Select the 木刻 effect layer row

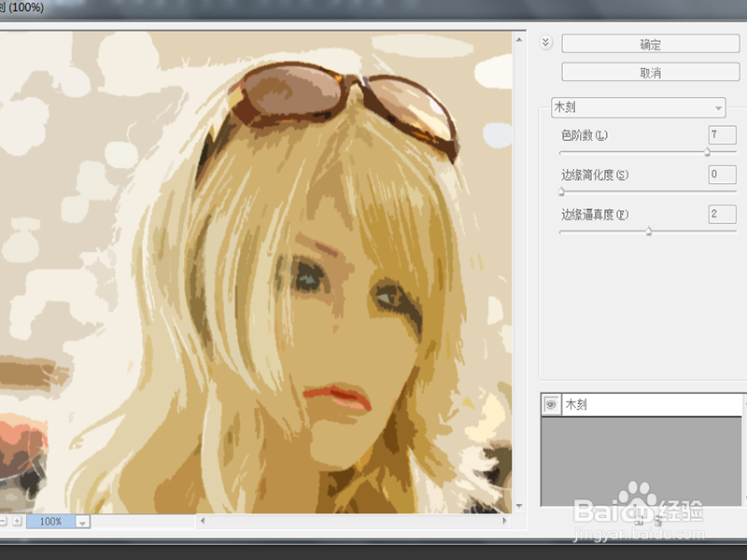pos(641,405)
